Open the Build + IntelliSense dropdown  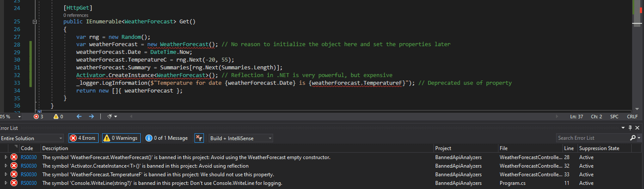pos(240,138)
